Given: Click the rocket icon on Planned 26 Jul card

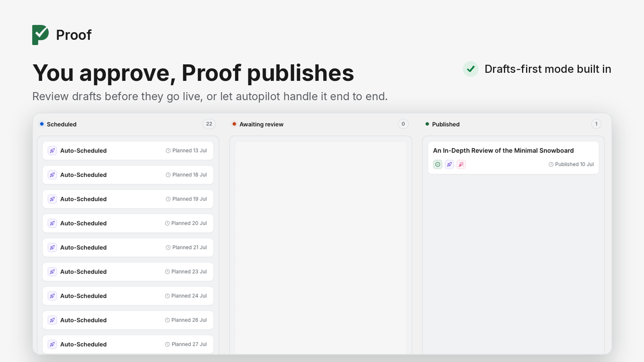Looking at the screenshot, I should pos(52,320).
